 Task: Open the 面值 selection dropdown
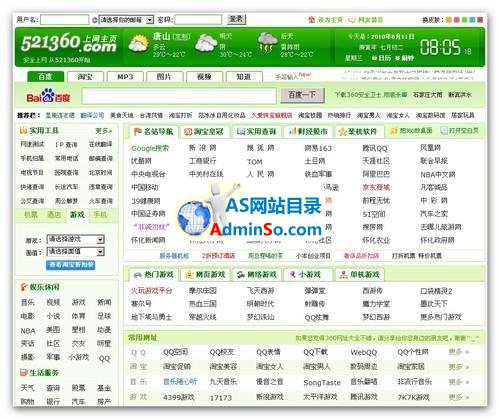point(75,252)
